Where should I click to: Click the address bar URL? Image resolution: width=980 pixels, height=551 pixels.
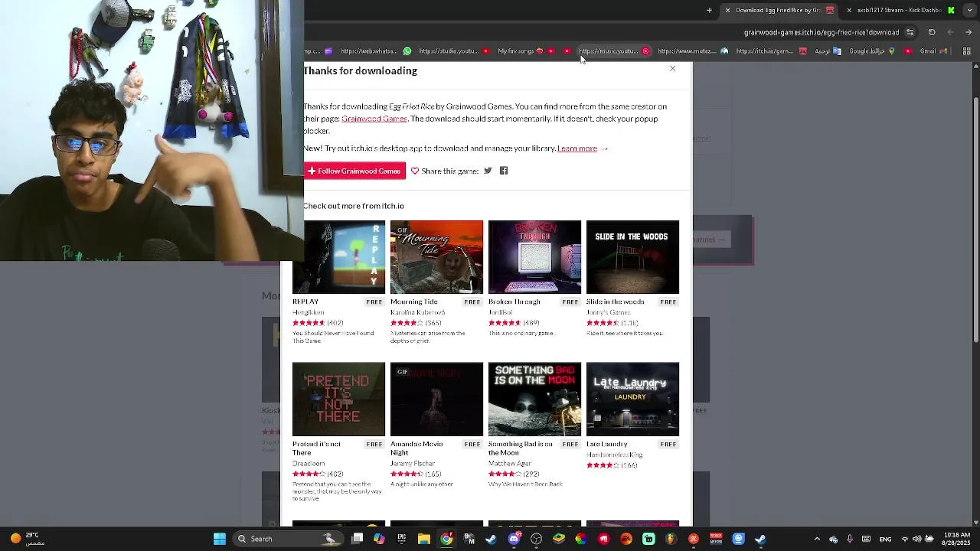[821, 32]
